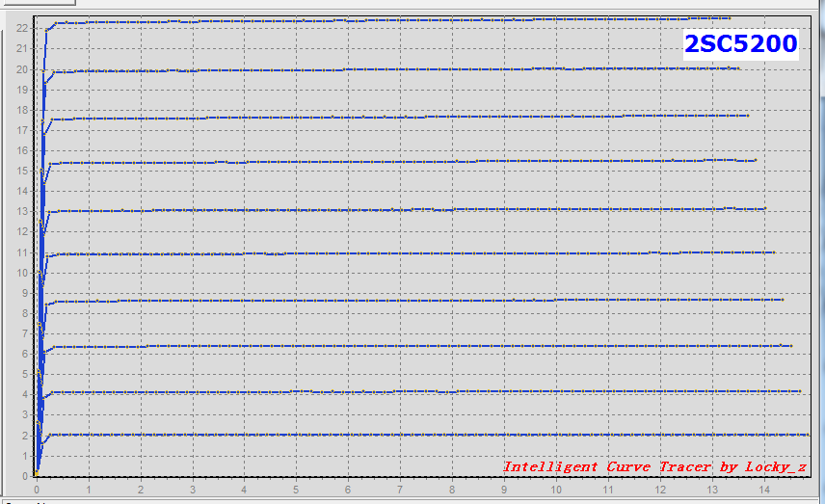Click the horizontal axis label 2
The image size is (825, 504).
141,490
